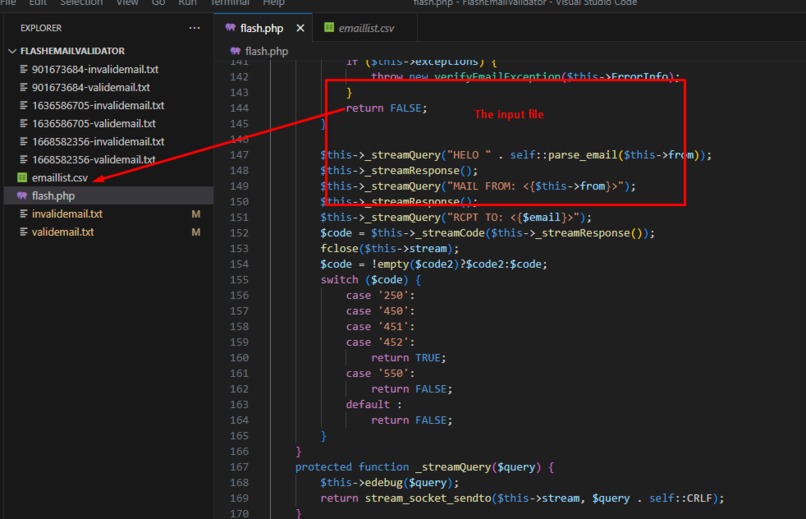Image resolution: width=806 pixels, height=519 pixels.
Task: Click 'default :' on line 163
Action: pyautogui.click(x=374, y=404)
